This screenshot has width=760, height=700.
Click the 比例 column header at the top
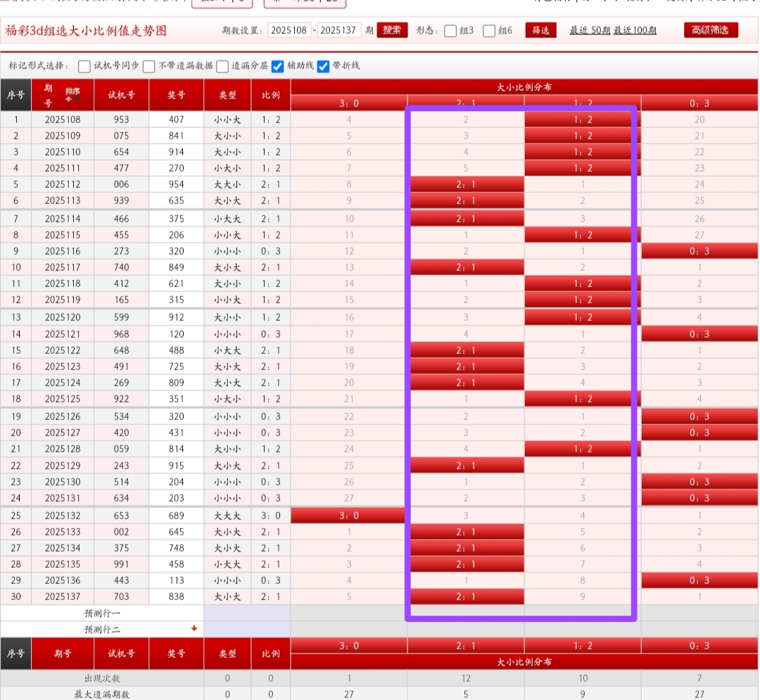pyautogui.click(x=270, y=95)
